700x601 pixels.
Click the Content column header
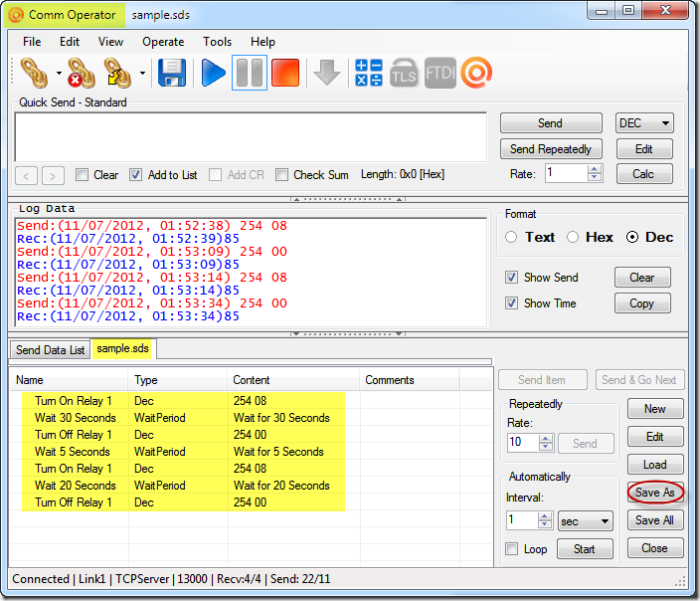[x=293, y=380]
